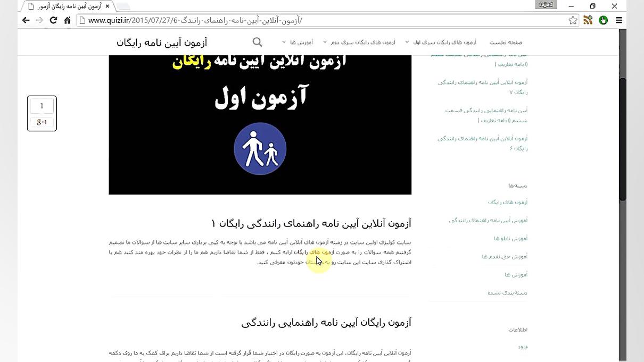Click the آزمون های رایگان category link
The image size is (644, 362).
click(x=508, y=202)
